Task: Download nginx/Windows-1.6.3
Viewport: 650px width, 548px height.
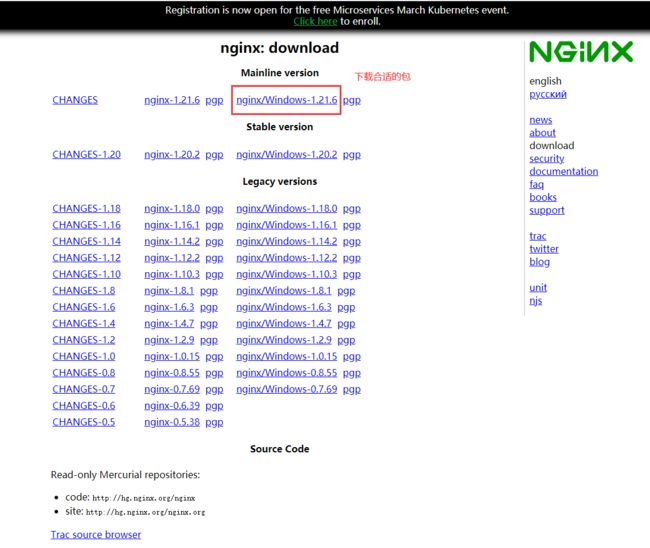Action: (284, 307)
